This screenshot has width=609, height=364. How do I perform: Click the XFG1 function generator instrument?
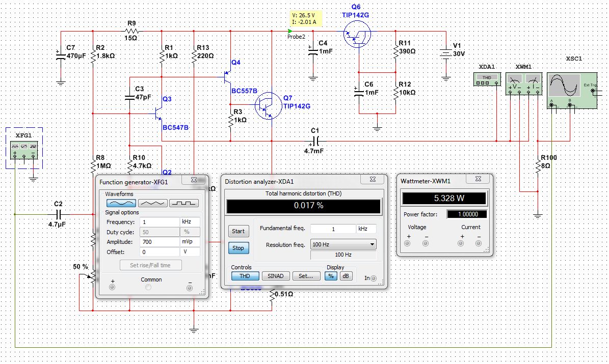click(24, 149)
